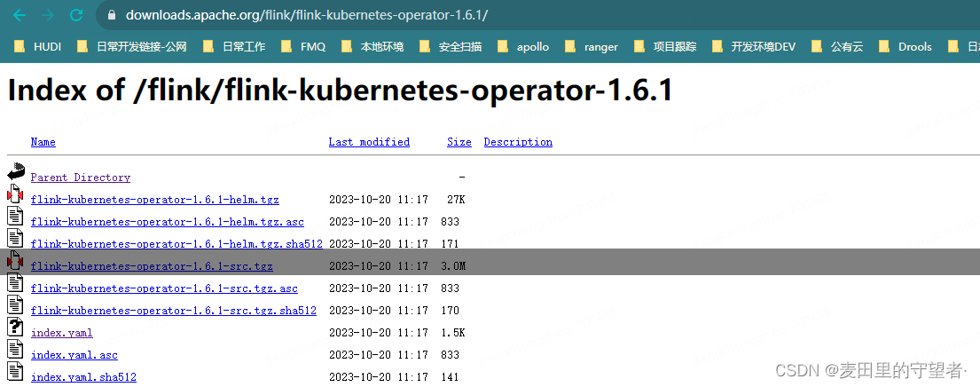
Task: Open the index.yaml.asc link
Action: (74, 355)
